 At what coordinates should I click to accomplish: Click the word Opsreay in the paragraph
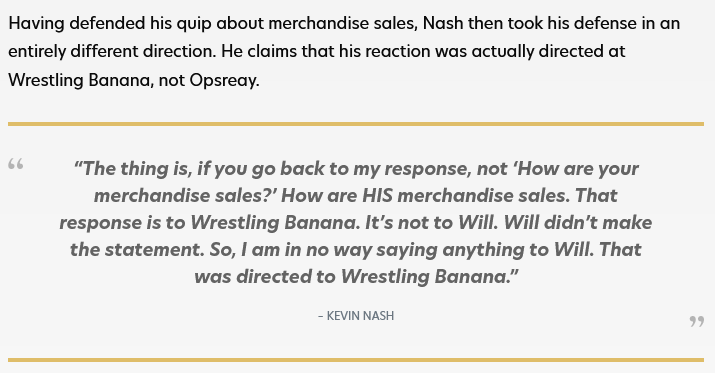224,80
